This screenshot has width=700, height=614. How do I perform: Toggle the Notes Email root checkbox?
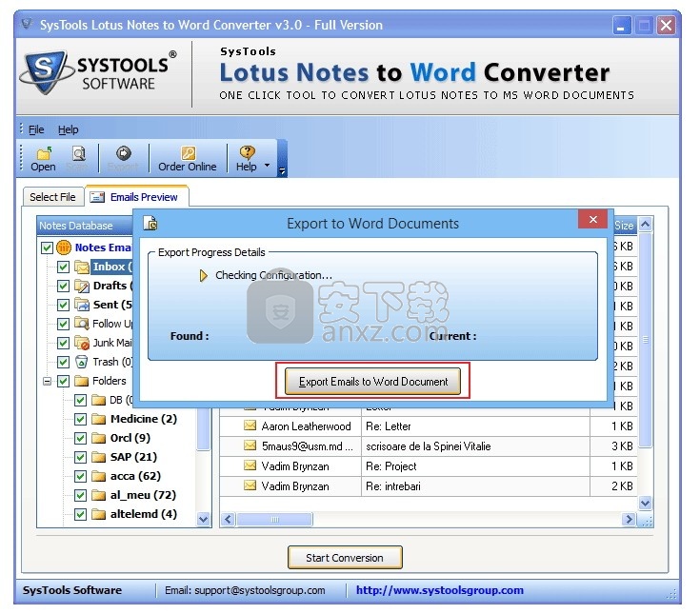point(47,248)
